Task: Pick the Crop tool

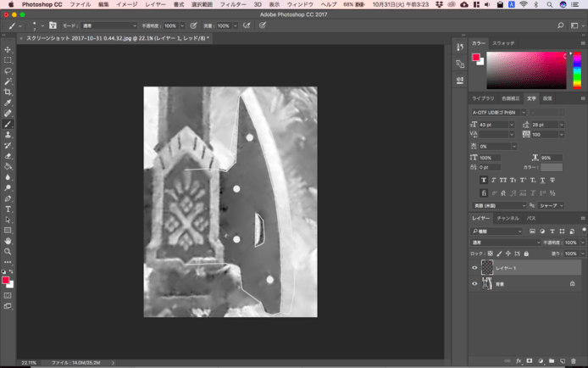Action: pos(8,92)
